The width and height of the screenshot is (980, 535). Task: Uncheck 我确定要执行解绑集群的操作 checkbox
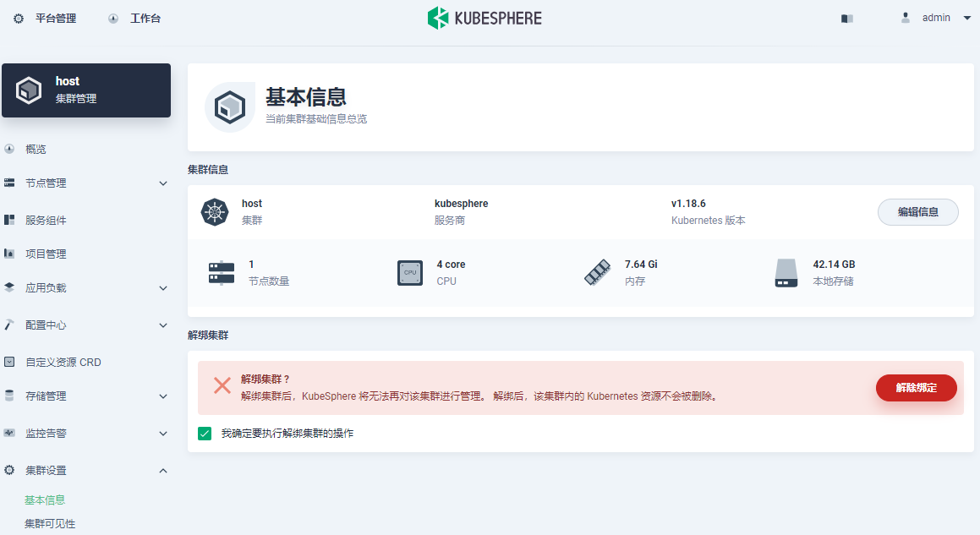click(x=205, y=434)
